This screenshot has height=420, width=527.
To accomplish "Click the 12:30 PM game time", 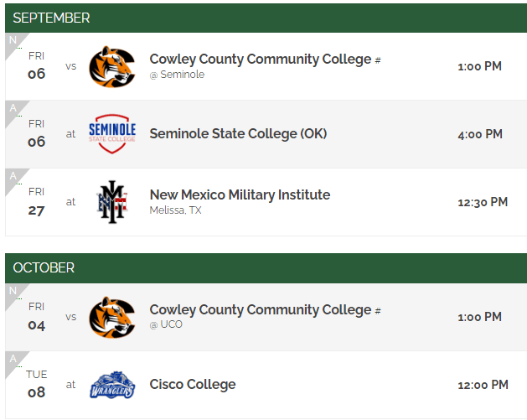I will (483, 202).
